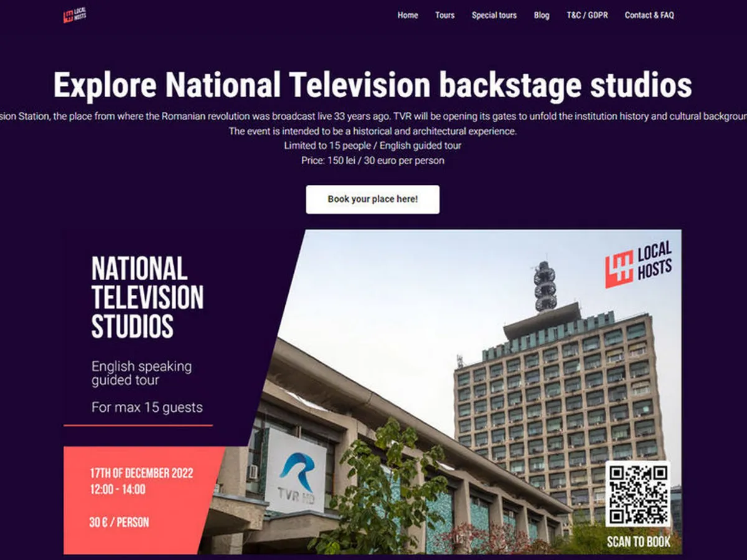Screen dimensions: 747x560
Task: Click the '17TH OF DECEMBER 2022' date text
Action: click(142, 473)
